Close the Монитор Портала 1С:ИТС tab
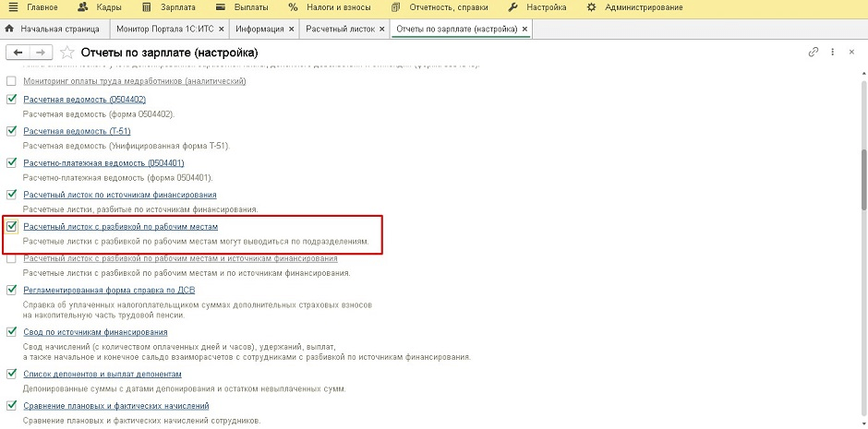The image size is (868, 429). pos(222,29)
